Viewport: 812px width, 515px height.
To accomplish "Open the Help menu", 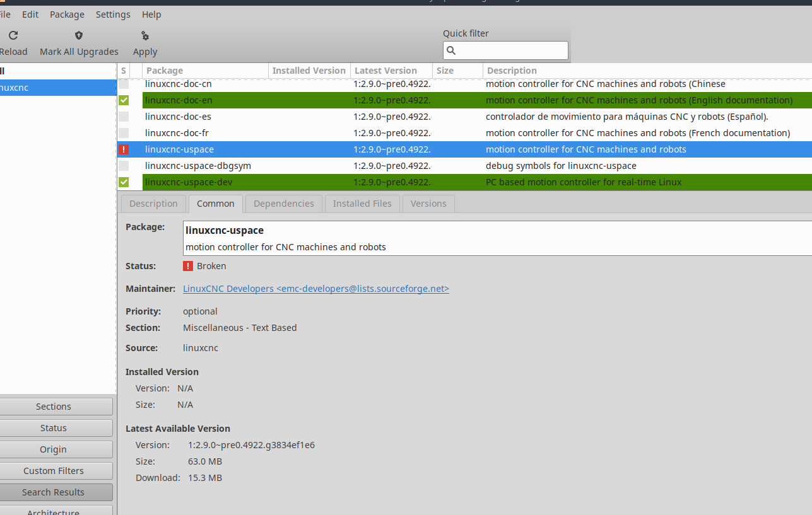I will (x=151, y=14).
